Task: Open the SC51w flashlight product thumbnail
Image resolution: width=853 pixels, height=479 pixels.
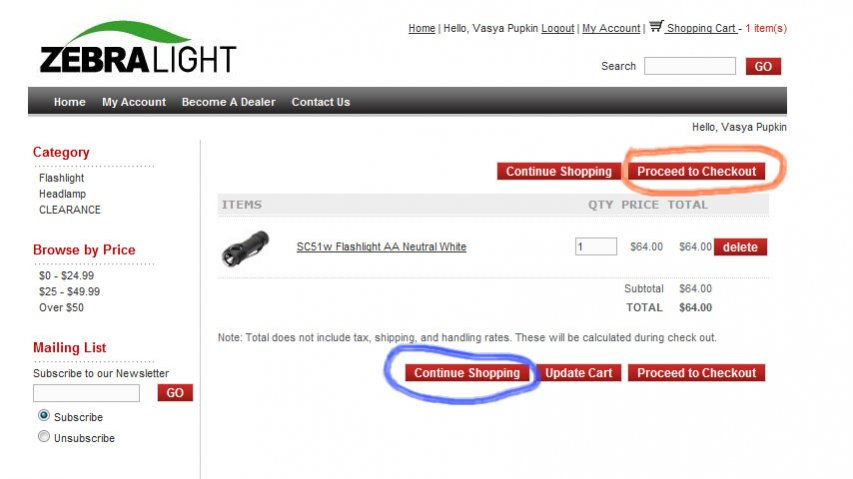Action: click(x=245, y=248)
